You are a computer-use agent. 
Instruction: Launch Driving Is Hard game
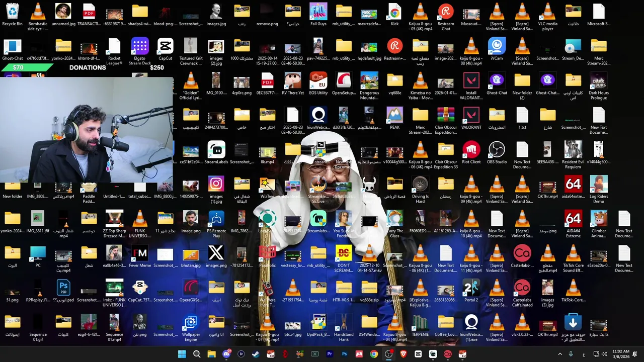tap(420, 190)
